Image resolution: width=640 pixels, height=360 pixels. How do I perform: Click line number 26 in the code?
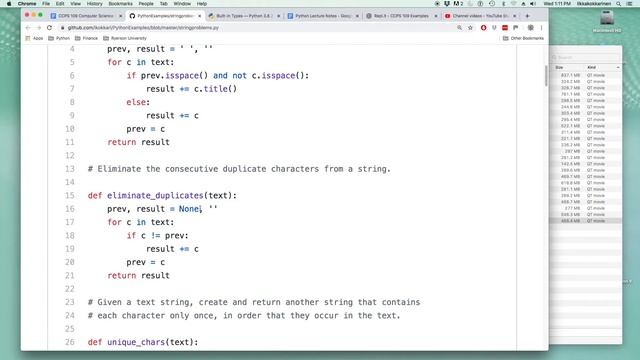tap(69, 342)
